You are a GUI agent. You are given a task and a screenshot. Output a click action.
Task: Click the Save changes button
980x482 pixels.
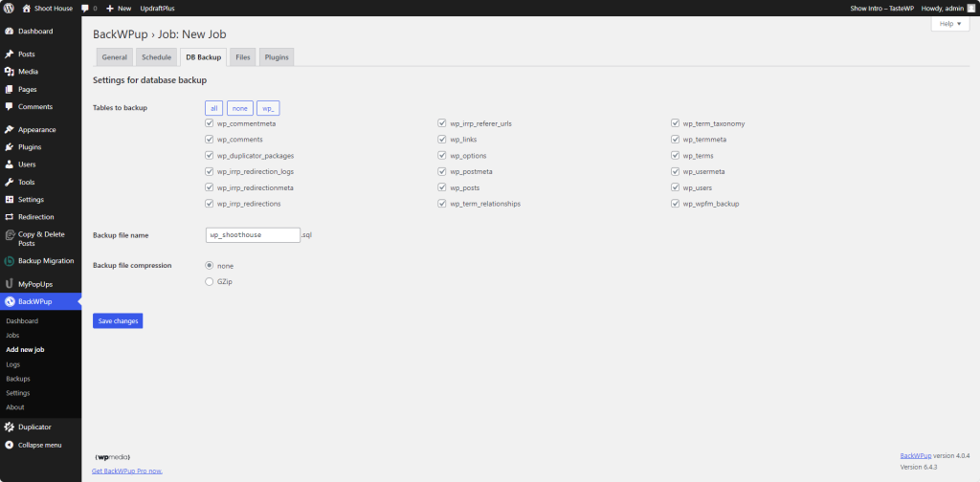tap(118, 321)
